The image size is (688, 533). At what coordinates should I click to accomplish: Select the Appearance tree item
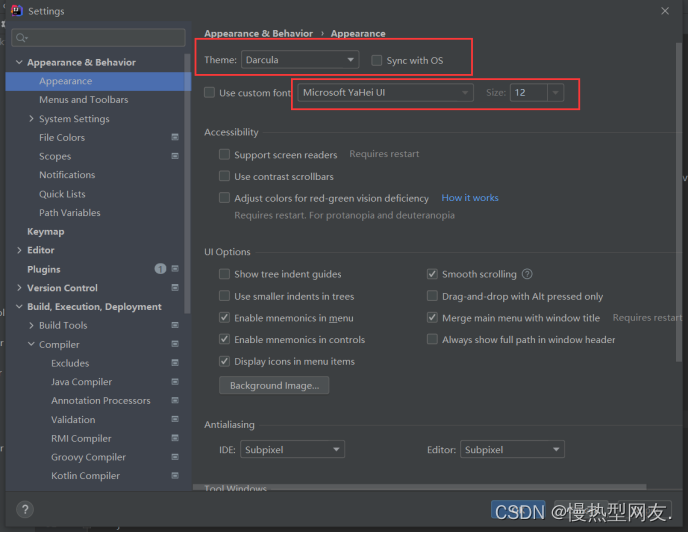(98, 81)
